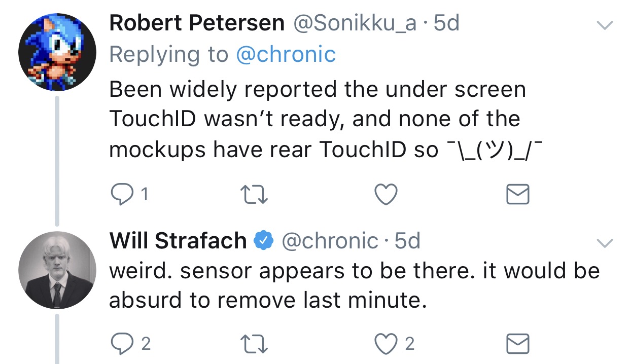Open options chevron on Robert Petersen's tweet
The width and height of the screenshot is (630, 364).
point(604,25)
